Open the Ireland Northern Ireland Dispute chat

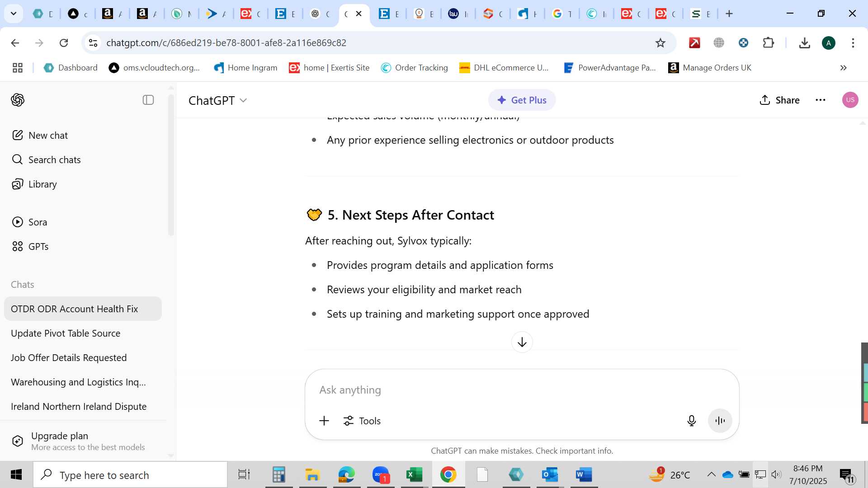click(83, 406)
